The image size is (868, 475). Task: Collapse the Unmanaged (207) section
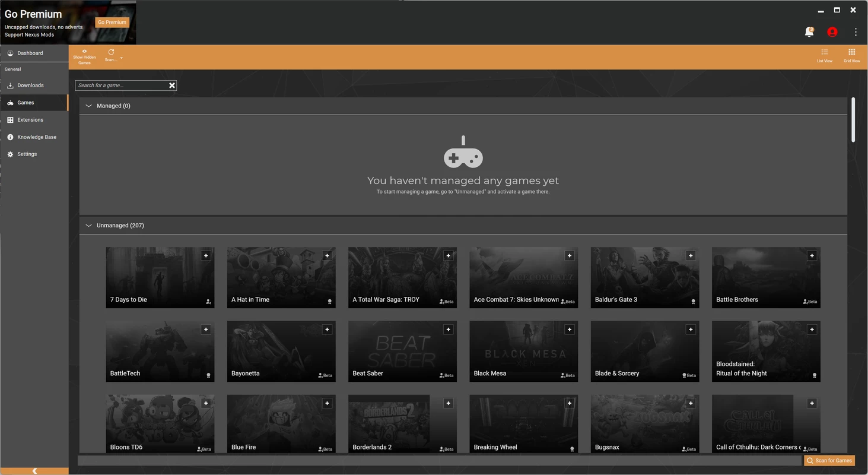pyautogui.click(x=89, y=226)
